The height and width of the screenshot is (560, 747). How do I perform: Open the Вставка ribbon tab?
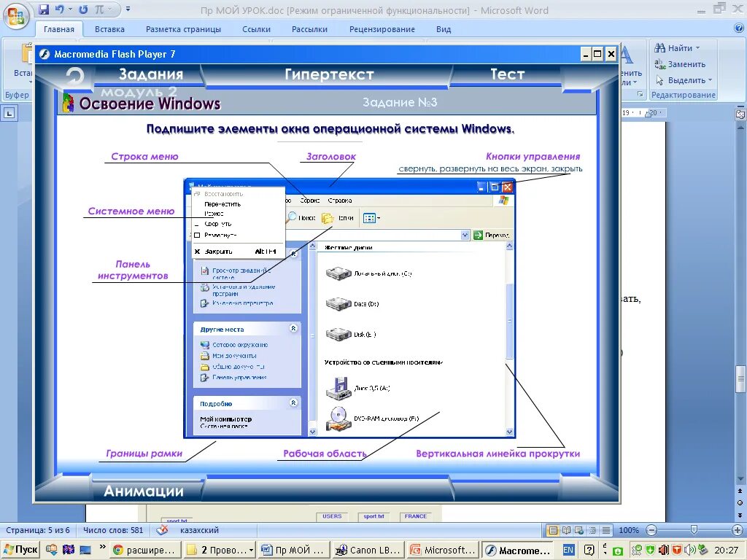coord(109,29)
